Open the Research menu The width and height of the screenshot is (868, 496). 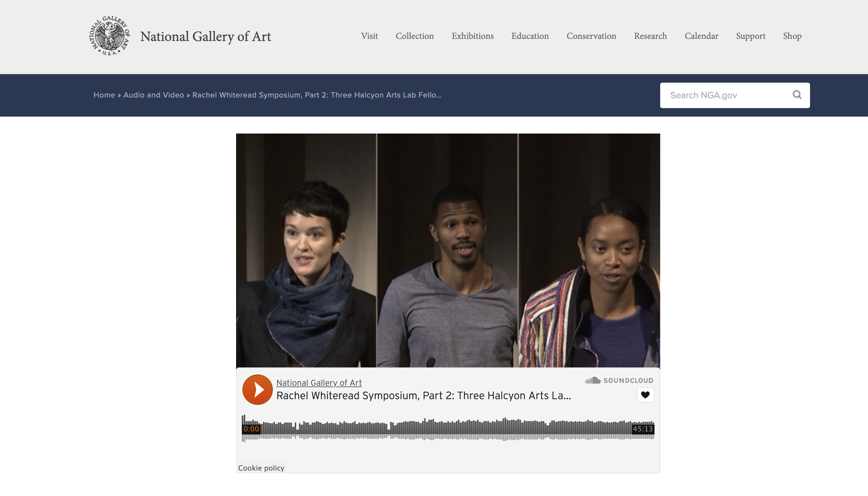[x=650, y=36]
